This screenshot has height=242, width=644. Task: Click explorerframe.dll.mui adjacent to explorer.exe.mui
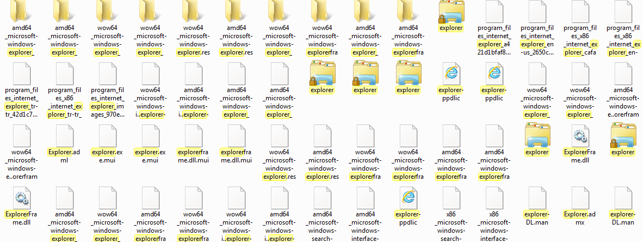tap(194, 135)
